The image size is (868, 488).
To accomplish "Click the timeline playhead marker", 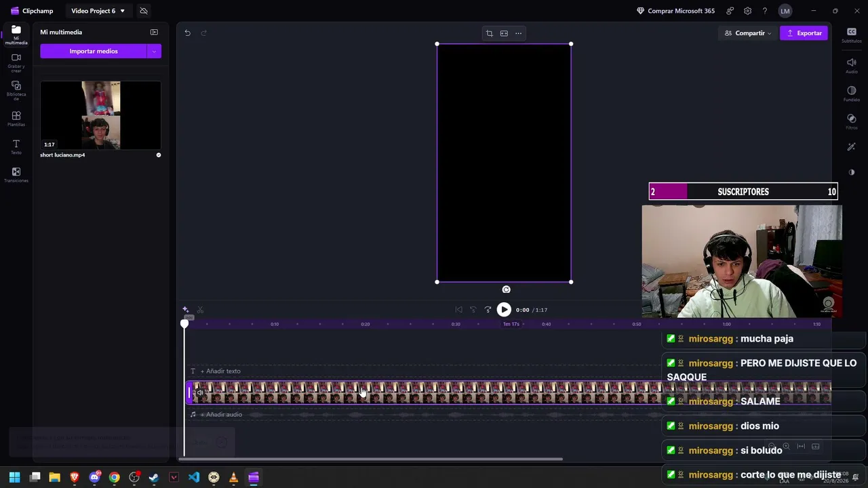I will 184,324.
